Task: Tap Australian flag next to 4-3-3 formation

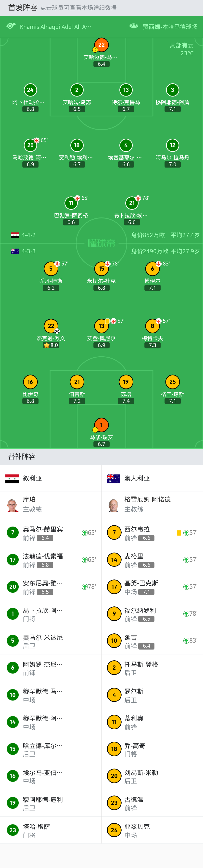Action: tap(15, 251)
